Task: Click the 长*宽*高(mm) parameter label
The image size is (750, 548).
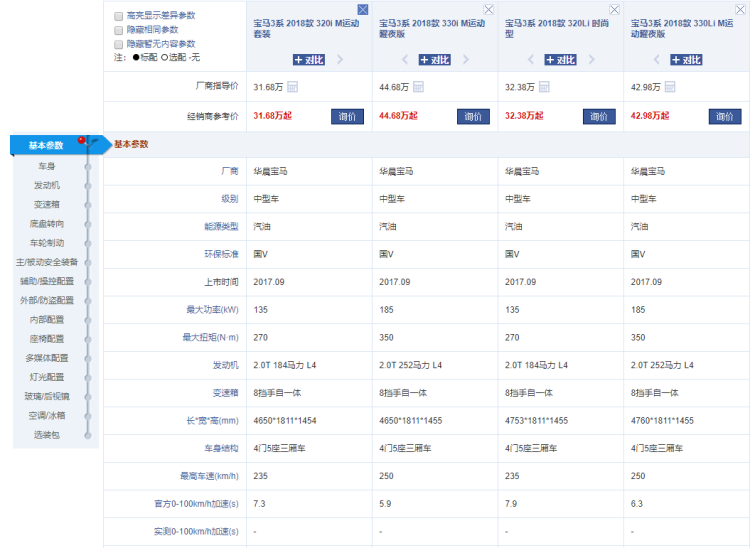Action: (x=212, y=420)
